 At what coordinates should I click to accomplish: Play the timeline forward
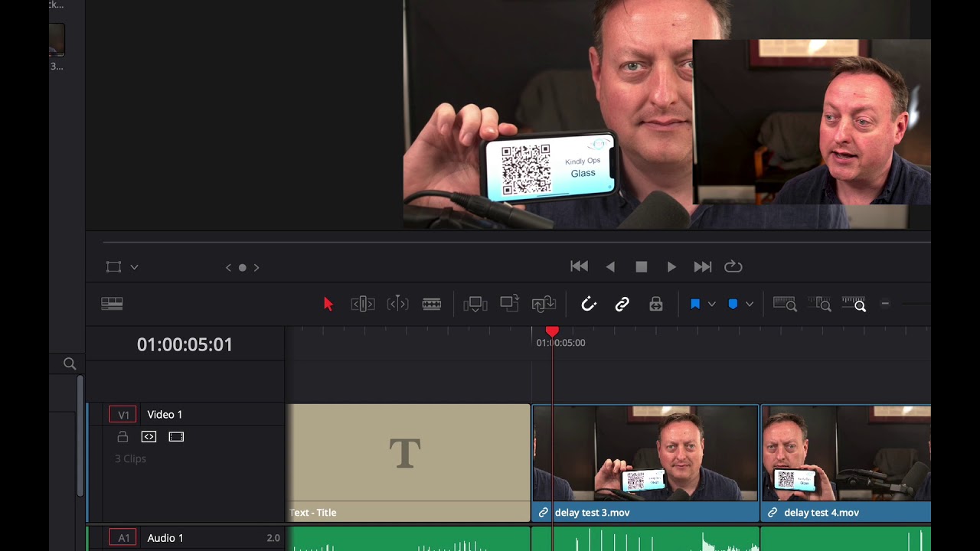[x=671, y=266]
